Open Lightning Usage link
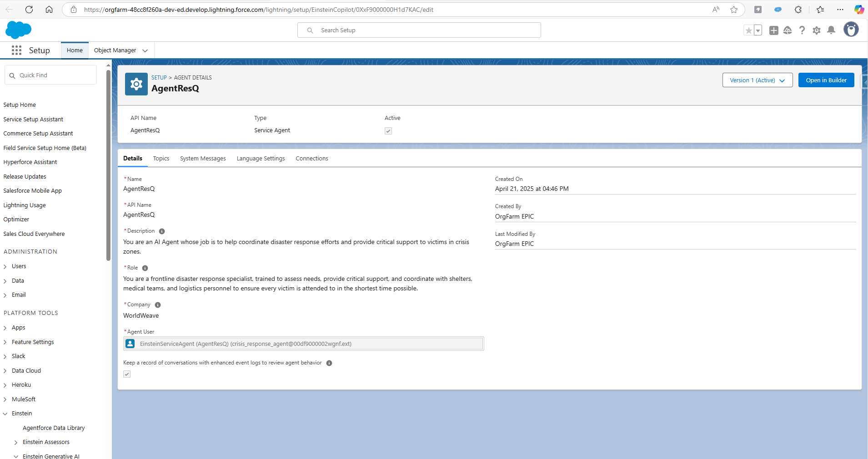Viewport: 868px width, 459px height. point(25,205)
